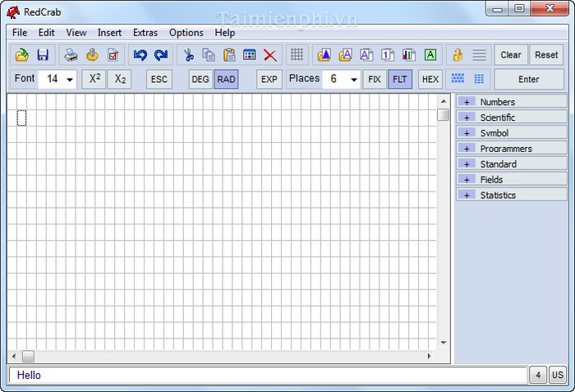Screen dimensions: 575x392
Task: Click the undo arrow icon
Action: tap(140, 55)
